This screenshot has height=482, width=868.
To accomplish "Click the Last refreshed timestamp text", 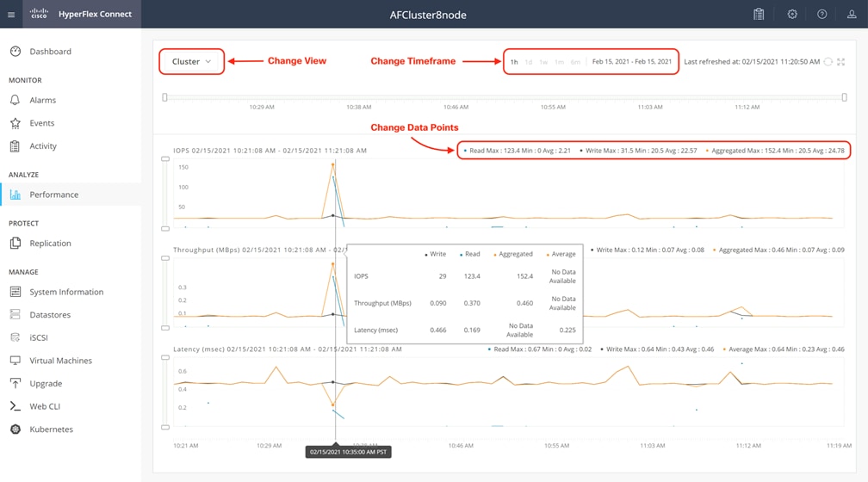I will [752, 61].
